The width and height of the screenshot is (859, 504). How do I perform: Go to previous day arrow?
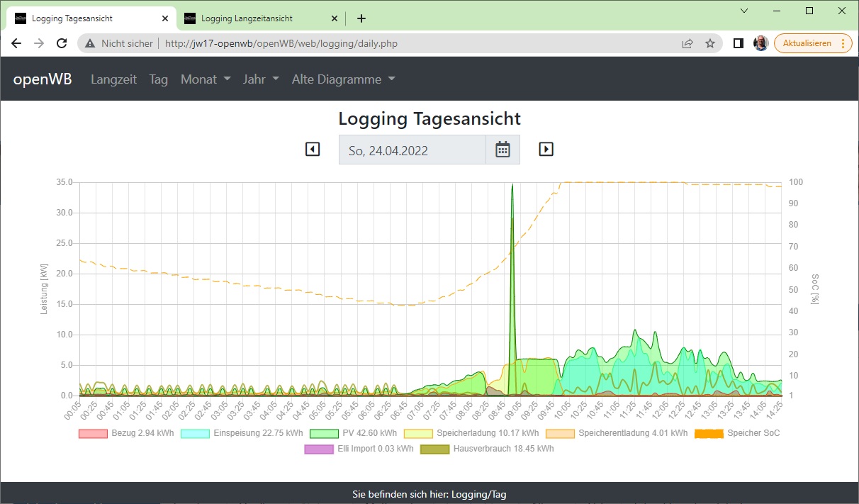coord(313,150)
